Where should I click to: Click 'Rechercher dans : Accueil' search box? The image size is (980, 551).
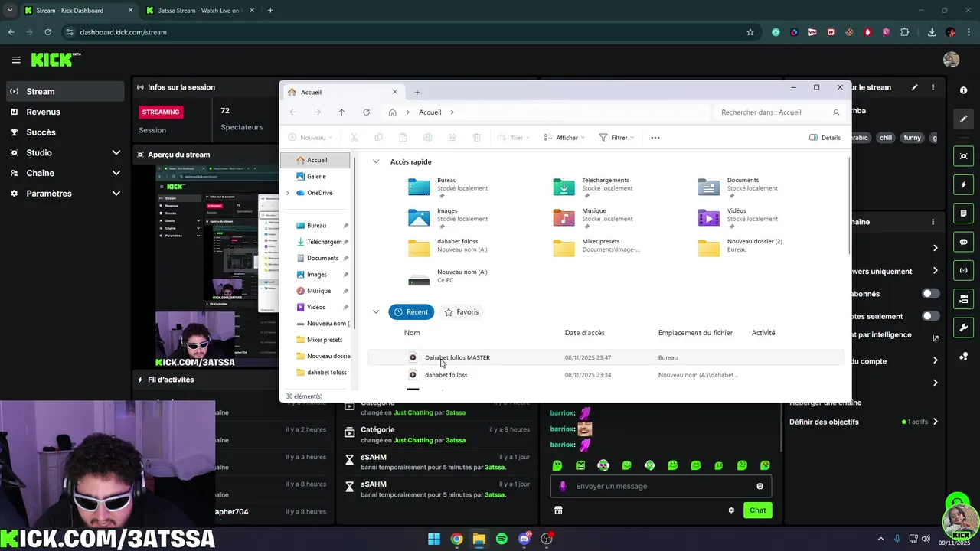click(780, 112)
